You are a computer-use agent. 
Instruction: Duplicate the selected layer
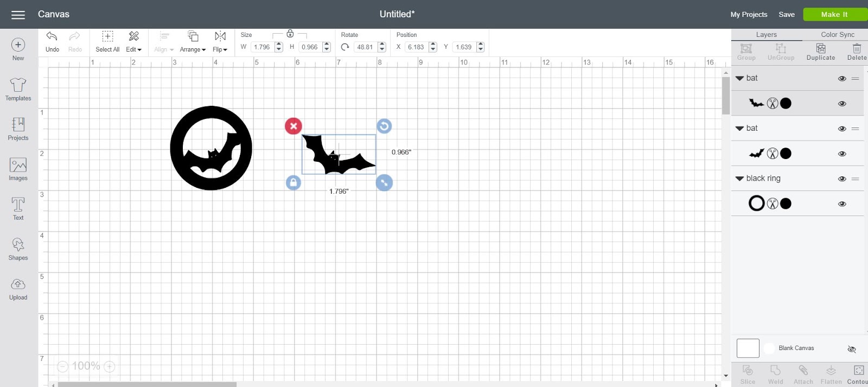tap(821, 52)
